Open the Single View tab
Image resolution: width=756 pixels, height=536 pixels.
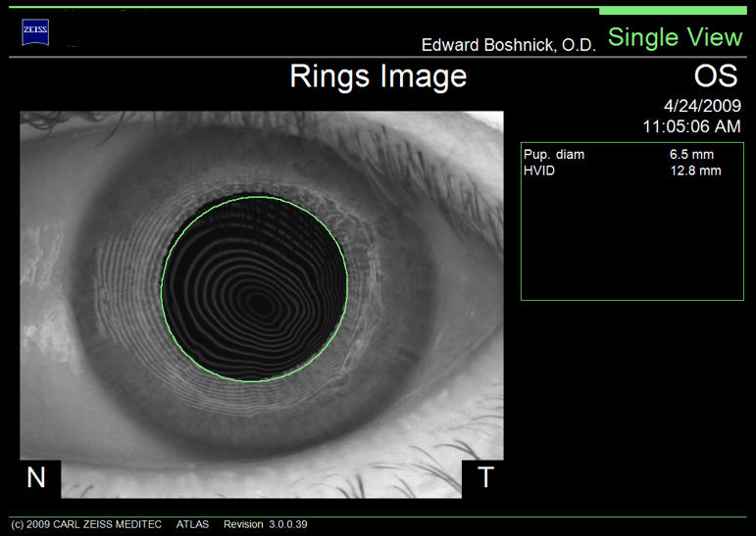click(x=675, y=37)
